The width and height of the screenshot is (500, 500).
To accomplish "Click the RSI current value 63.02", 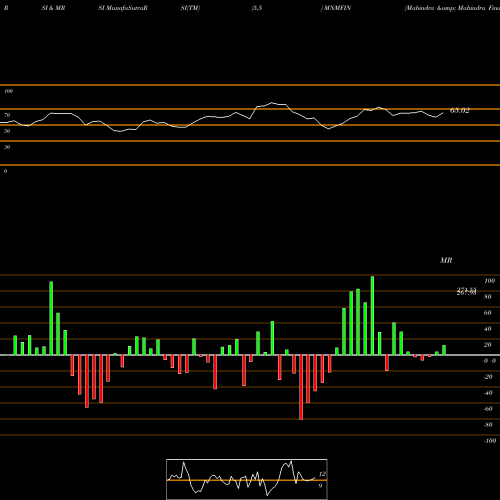I will [460, 111].
